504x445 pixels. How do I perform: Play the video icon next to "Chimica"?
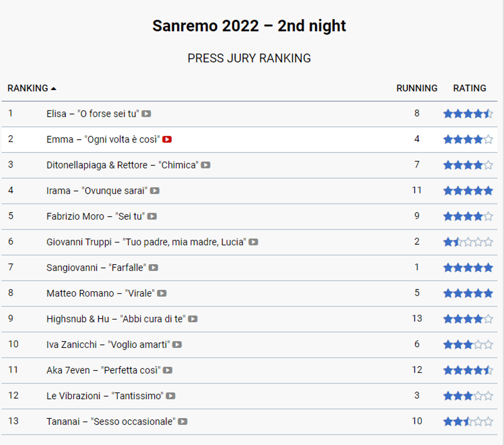point(205,165)
